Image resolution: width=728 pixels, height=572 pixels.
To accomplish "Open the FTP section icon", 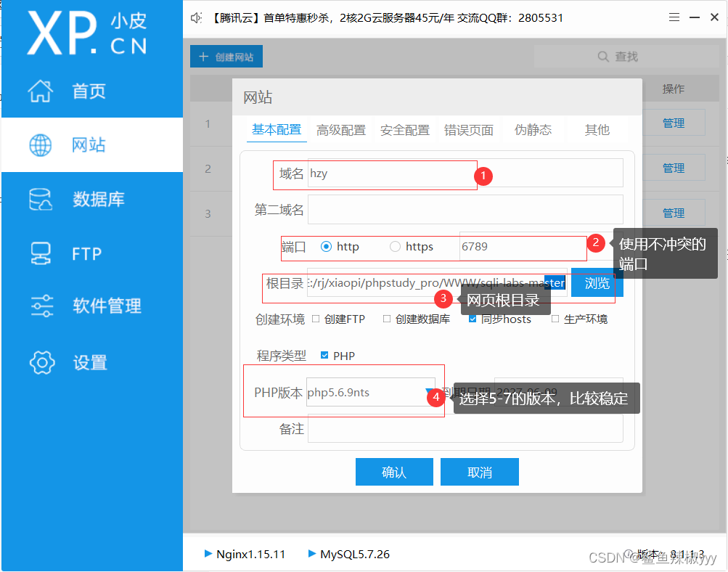I will tap(40, 253).
